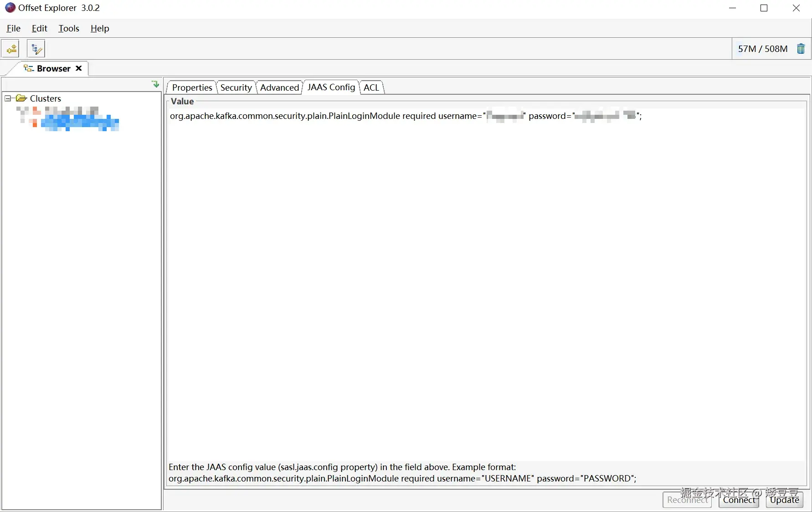Open the Edit menu
The width and height of the screenshot is (812, 512).
click(x=40, y=28)
